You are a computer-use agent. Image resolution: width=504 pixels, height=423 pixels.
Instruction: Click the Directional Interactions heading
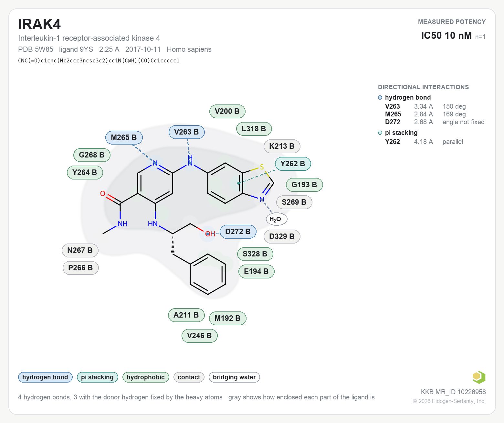pos(423,87)
